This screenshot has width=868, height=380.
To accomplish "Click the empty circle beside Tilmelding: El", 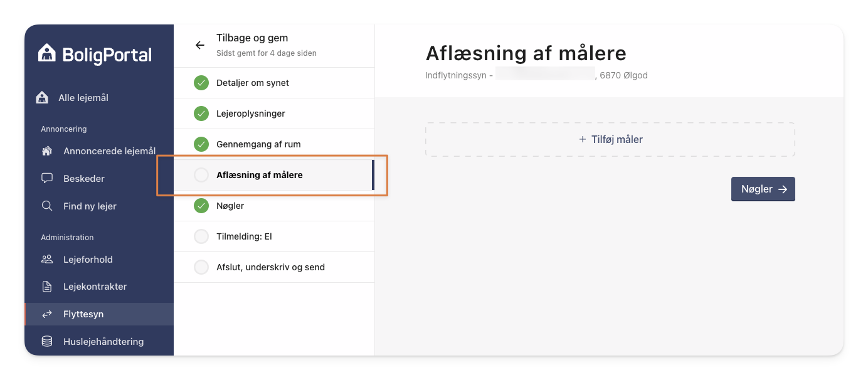I will (201, 236).
